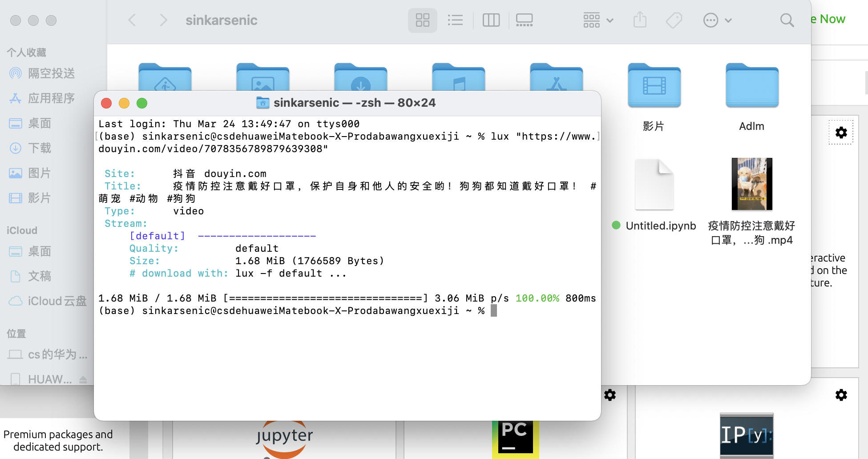The height and width of the screenshot is (459, 868).
Task: Open iCloud云盘 in Finder sidebar
Action: [x=48, y=301]
